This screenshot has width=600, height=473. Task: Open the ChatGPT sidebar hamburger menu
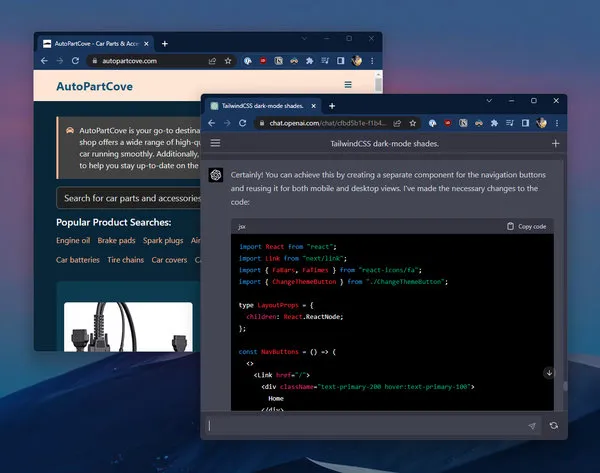tap(215, 144)
